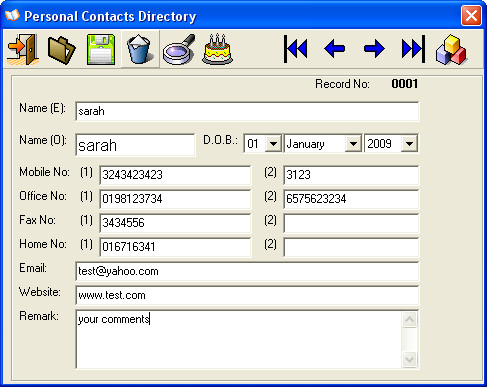Click the empty Home No (2) field
Image resolution: width=487 pixels, height=387 pixels.
(x=351, y=247)
